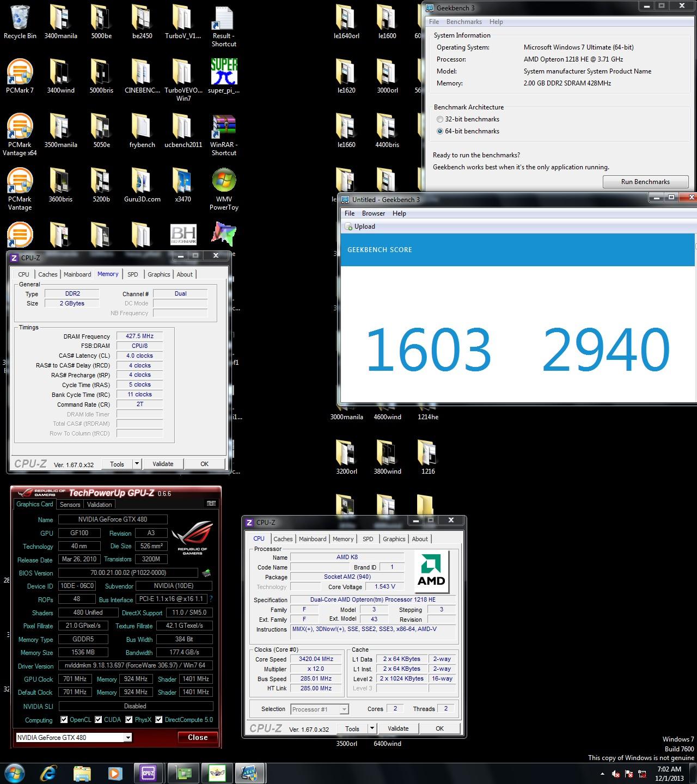The image size is (697, 784).
Task: Open the Validation tab in GPU-Z
Action: point(100,505)
